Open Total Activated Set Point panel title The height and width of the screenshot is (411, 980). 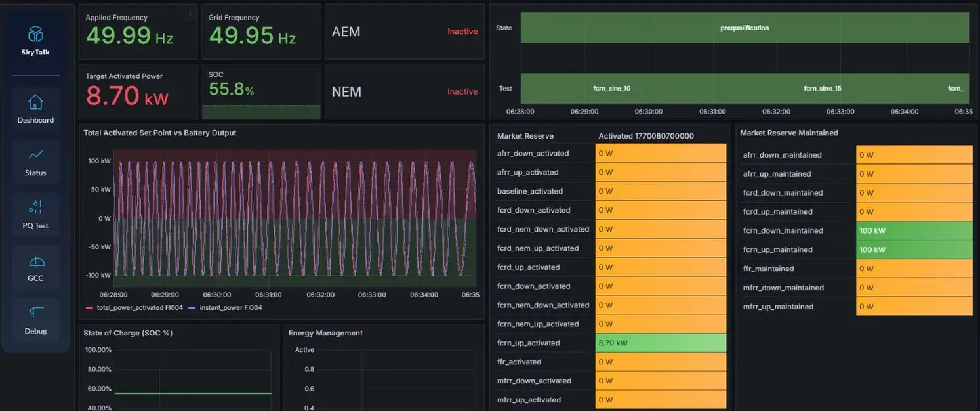[160, 133]
